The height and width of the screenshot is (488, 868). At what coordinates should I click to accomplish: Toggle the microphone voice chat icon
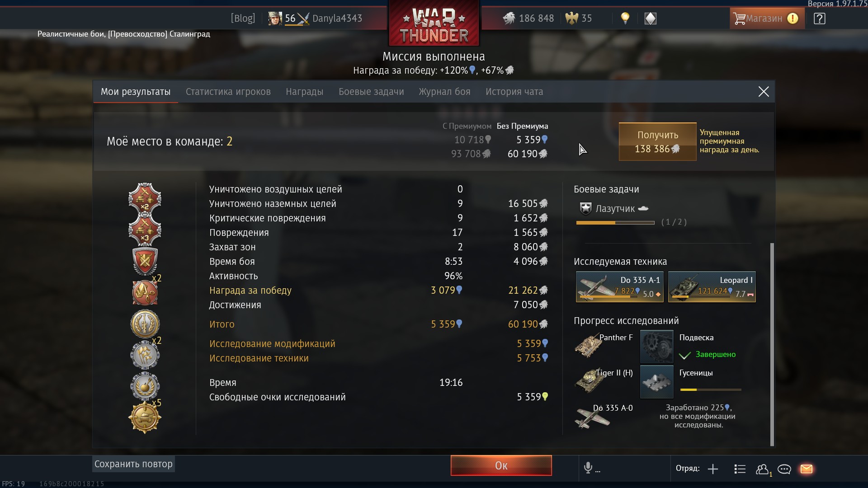tap(588, 468)
